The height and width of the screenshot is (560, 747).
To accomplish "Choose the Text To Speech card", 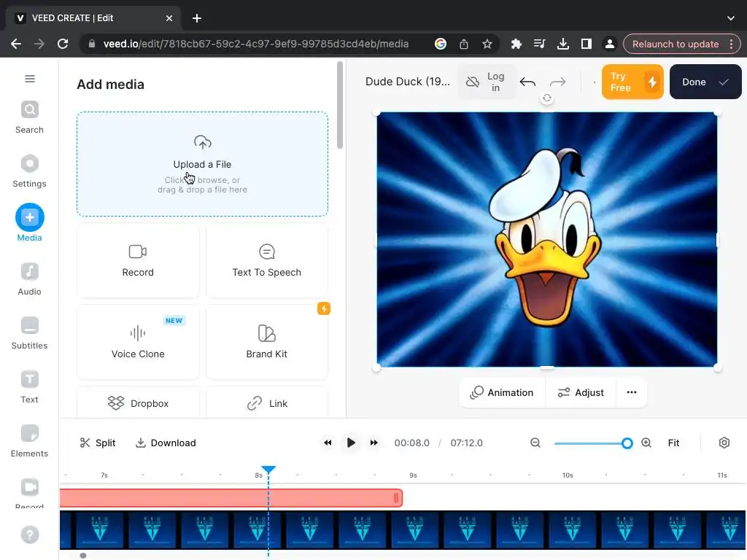I will (x=267, y=260).
